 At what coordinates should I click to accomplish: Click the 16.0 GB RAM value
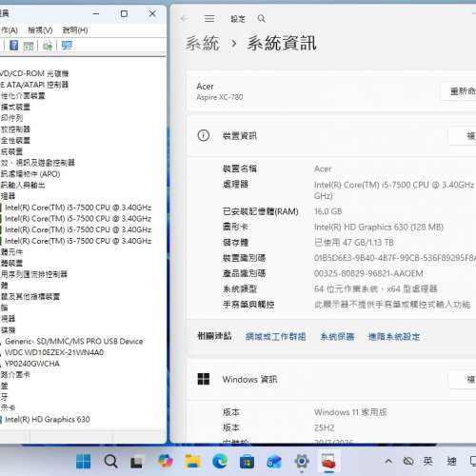coord(327,211)
